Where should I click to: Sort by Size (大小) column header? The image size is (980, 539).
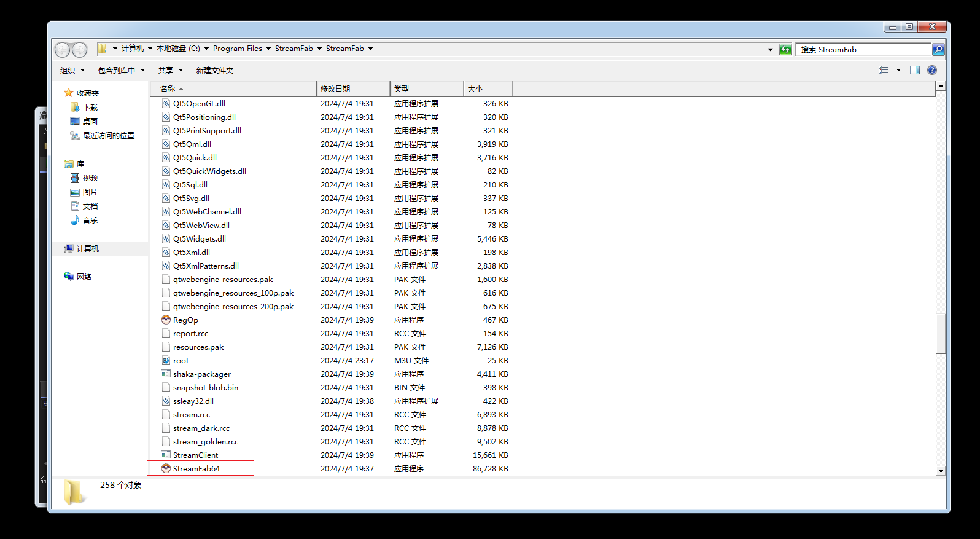point(489,89)
